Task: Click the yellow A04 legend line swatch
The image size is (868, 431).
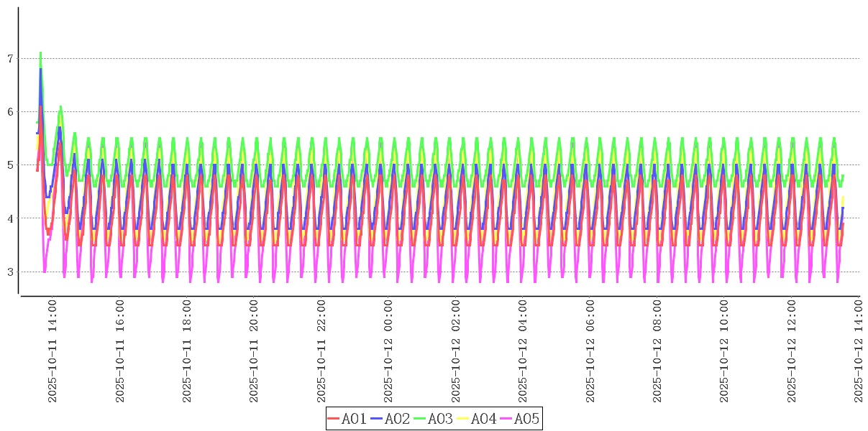Action: [x=463, y=419]
